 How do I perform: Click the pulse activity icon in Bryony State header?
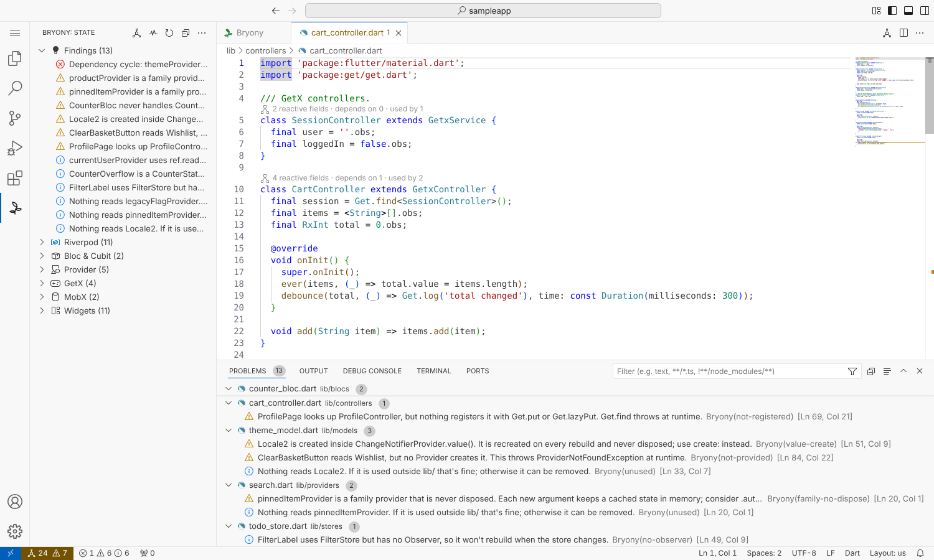pyautogui.click(x=153, y=33)
